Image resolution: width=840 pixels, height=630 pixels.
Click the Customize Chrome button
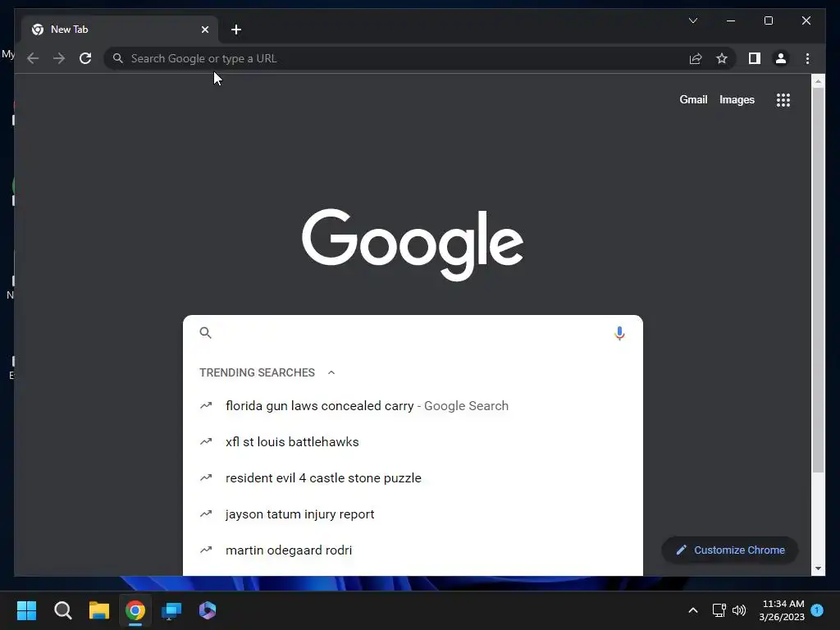coord(730,550)
